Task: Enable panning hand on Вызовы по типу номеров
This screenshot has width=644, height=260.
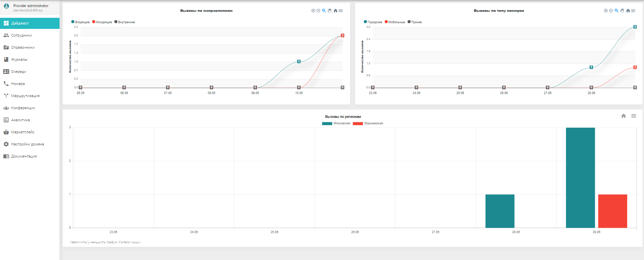Action: [622, 11]
